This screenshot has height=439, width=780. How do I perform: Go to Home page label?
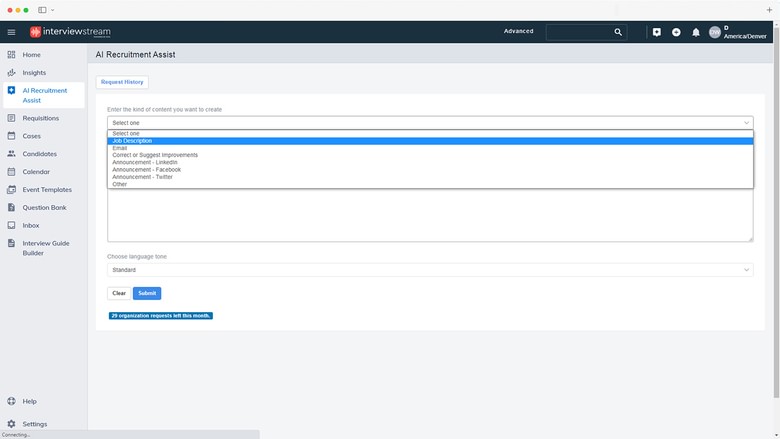tap(31, 55)
